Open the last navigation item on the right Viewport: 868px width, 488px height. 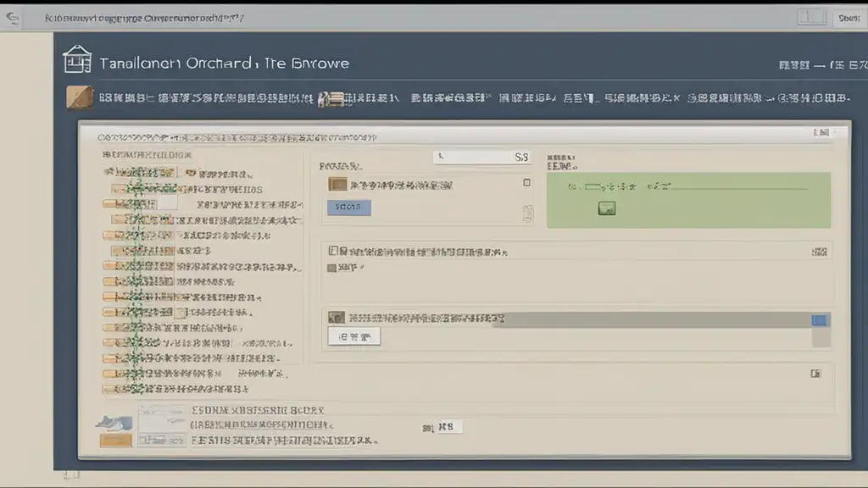click(x=768, y=98)
